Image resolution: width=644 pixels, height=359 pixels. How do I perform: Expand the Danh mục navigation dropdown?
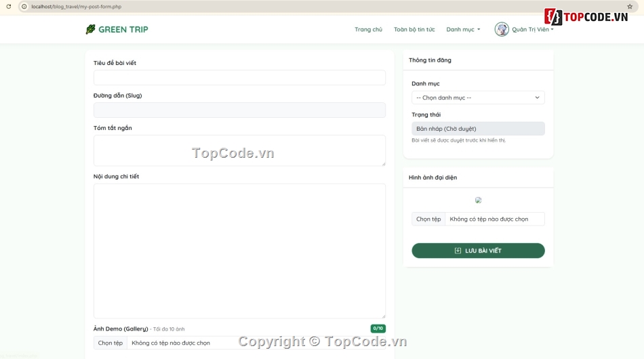point(463,29)
